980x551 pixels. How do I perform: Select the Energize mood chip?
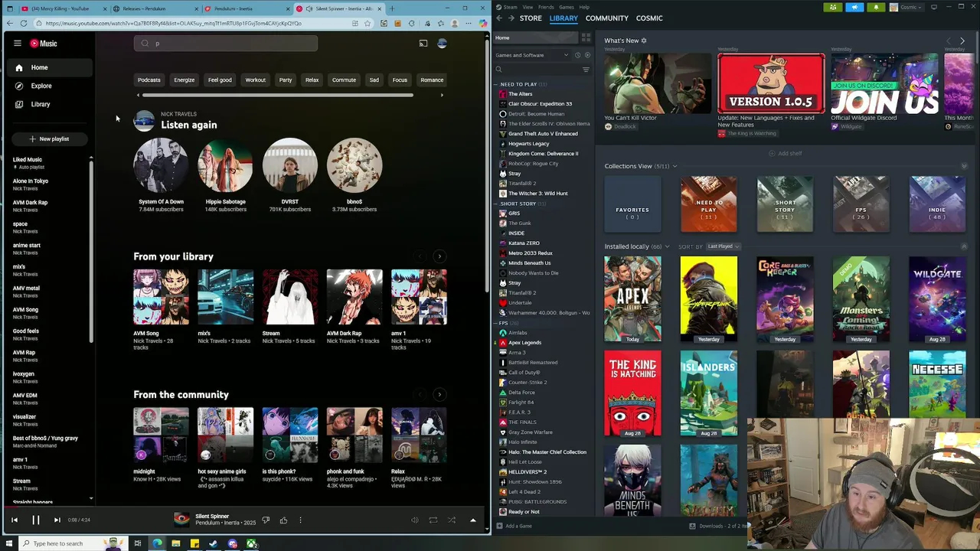184,80
